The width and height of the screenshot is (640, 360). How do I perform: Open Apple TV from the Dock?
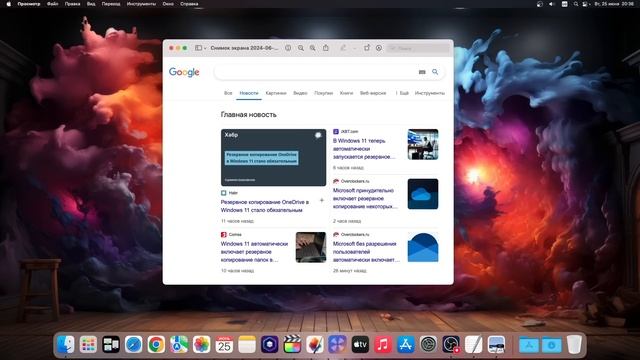pyautogui.click(x=360, y=344)
